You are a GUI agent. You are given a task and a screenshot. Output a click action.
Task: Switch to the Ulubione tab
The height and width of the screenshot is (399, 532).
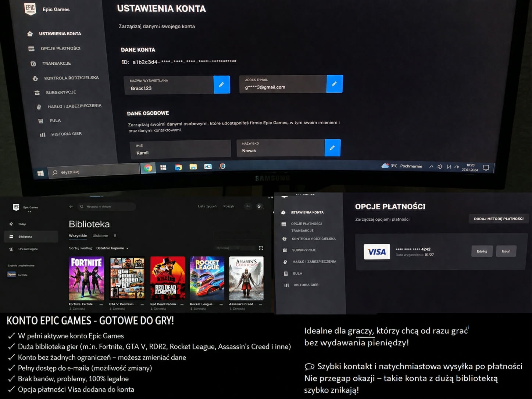tap(100, 236)
